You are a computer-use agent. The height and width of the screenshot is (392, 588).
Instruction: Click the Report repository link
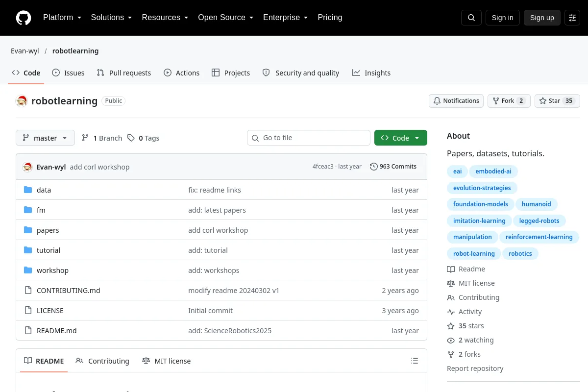[475, 368]
